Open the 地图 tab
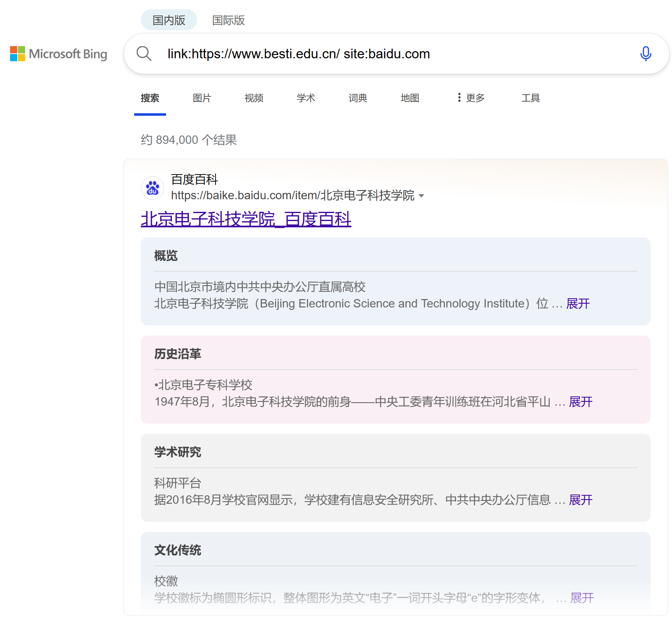This screenshot has height=617, width=672. [410, 98]
